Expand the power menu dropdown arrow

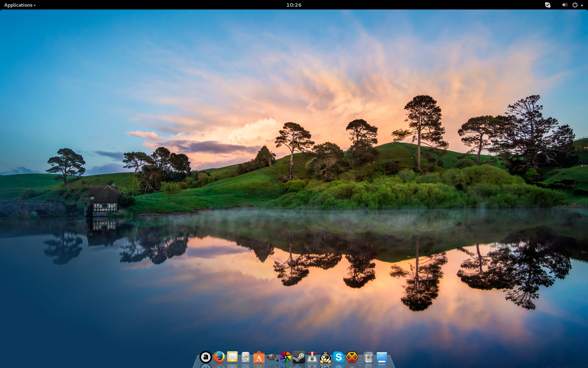pos(582,5)
